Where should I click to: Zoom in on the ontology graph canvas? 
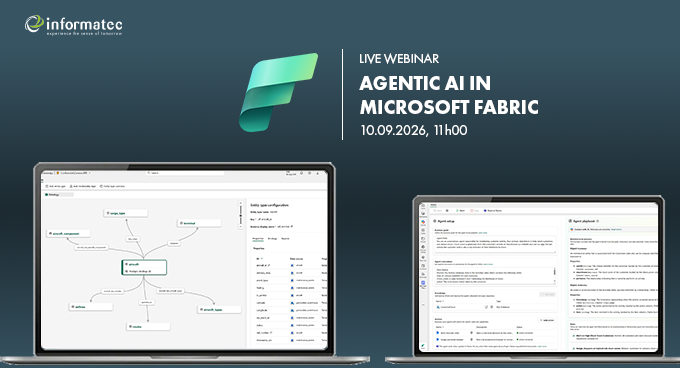pyautogui.click(x=241, y=203)
